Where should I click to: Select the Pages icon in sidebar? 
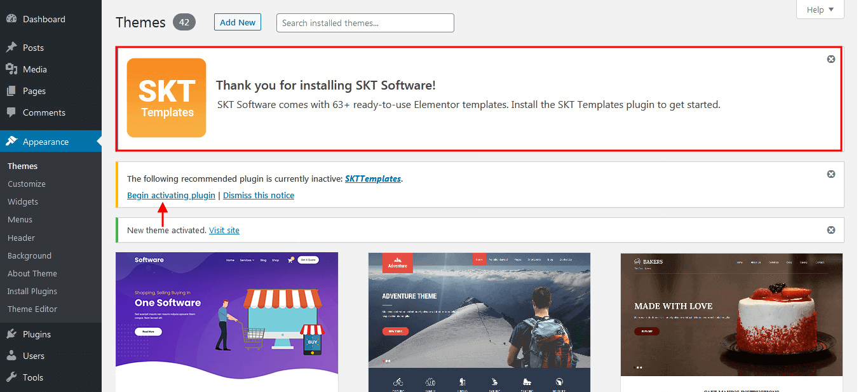point(11,91)
